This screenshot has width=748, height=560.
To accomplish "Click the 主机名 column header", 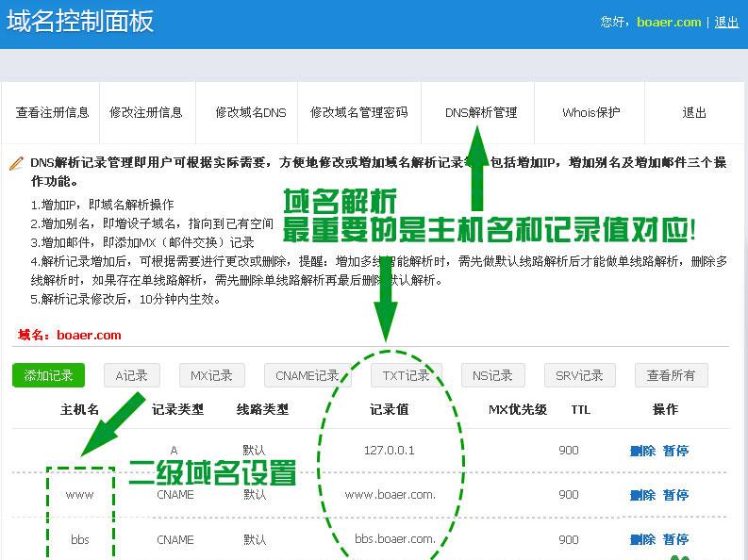I will [x=79, y=409].
